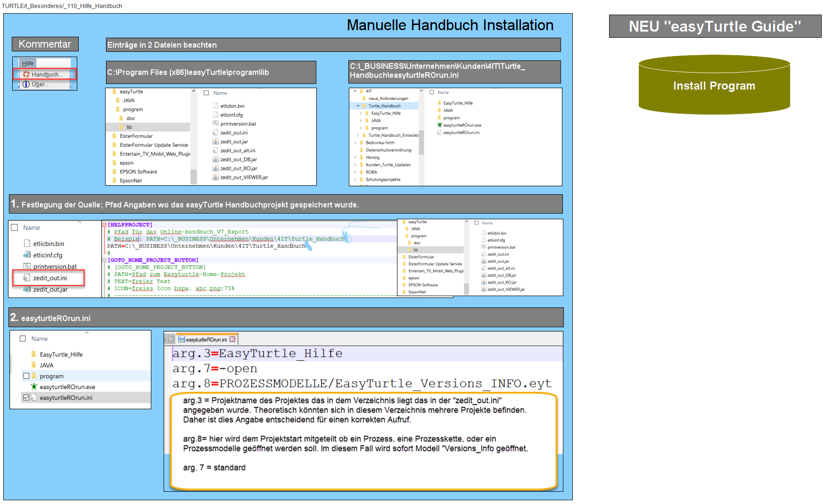This screenshot has width=825, height=504.
Task: Click the 'arg.7=-open' line in editor
Action: point(215,369)
